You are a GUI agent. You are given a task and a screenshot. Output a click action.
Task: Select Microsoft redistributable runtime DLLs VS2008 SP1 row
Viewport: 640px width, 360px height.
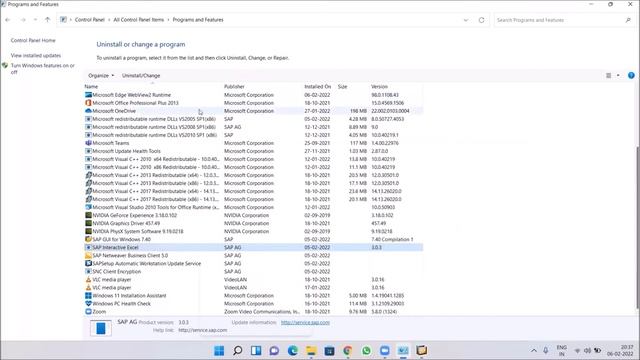253,127
